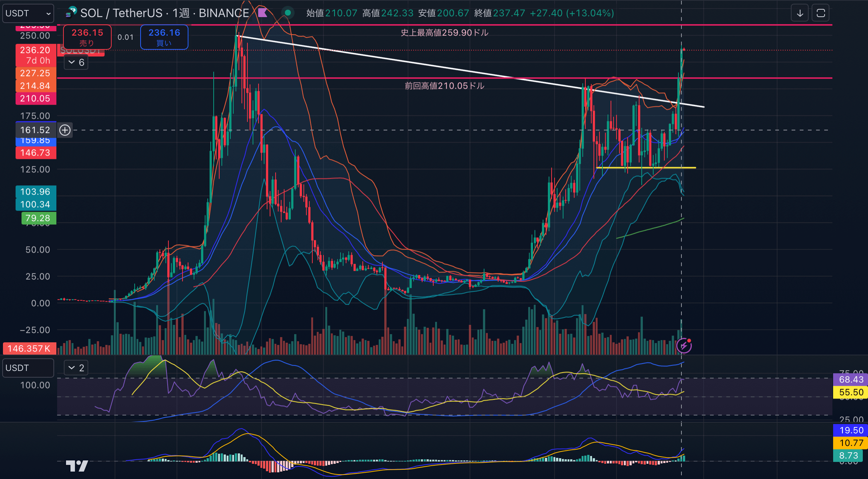This screenshot has height=479, width=868.
Task: Click the 0.01 spread value
Action: pos(125,37)
